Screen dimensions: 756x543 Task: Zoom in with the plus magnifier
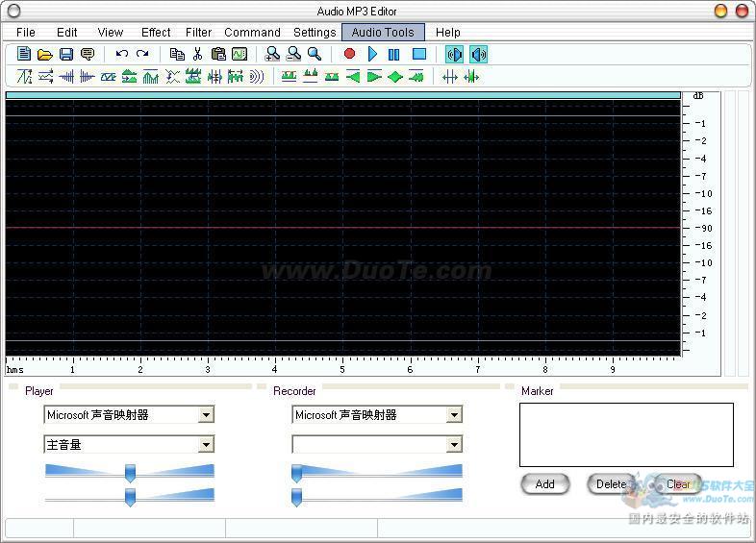click(272, 54)
